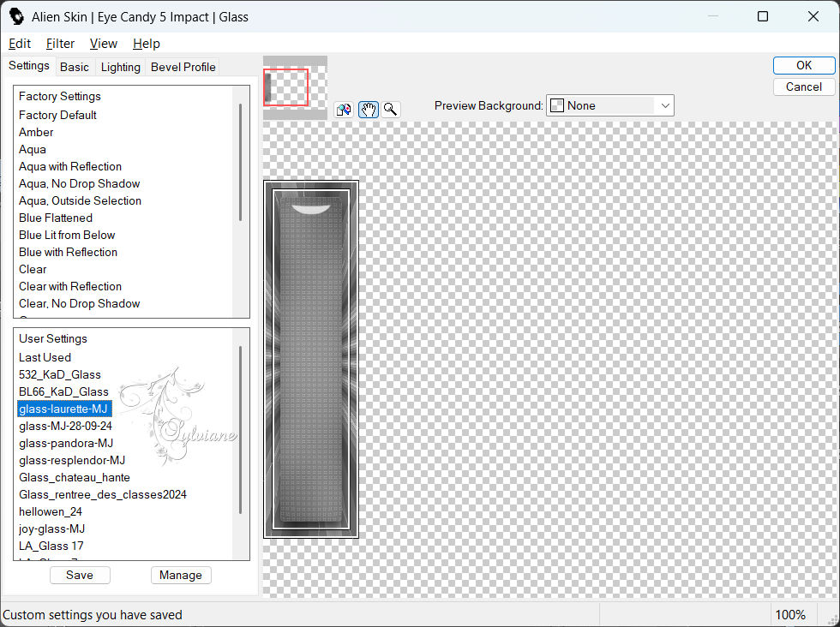Click the Factory Settings list scrollbar
The width and height of the screenshot is (840, 627).
tap(241, 162)
